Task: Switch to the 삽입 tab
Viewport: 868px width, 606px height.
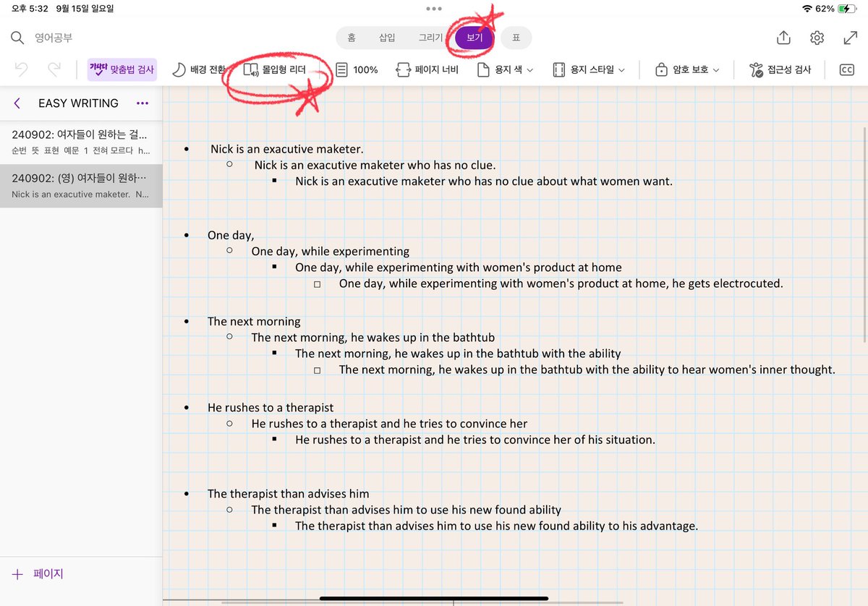Action: point(387,38)
